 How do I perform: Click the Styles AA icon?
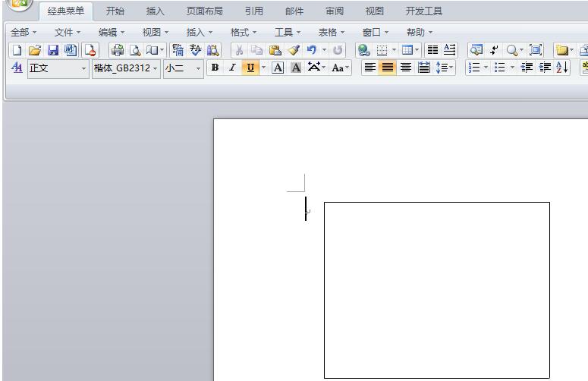tap(17, 68)
